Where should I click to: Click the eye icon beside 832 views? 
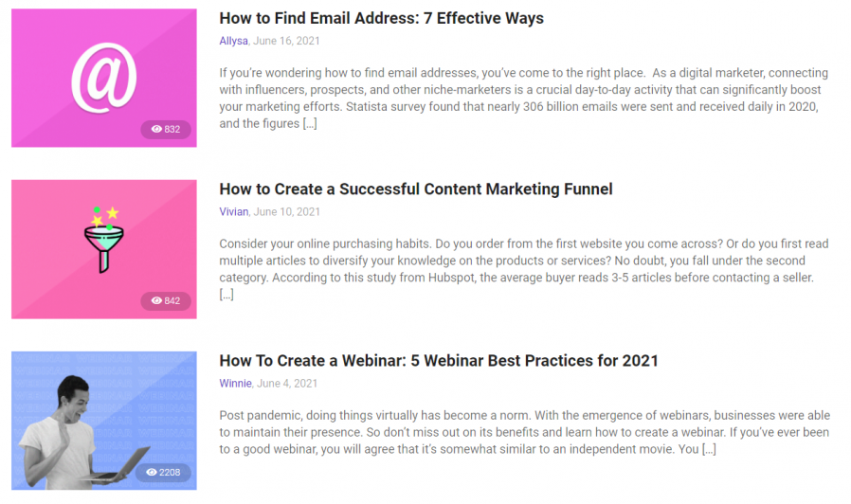pos(156,129)
